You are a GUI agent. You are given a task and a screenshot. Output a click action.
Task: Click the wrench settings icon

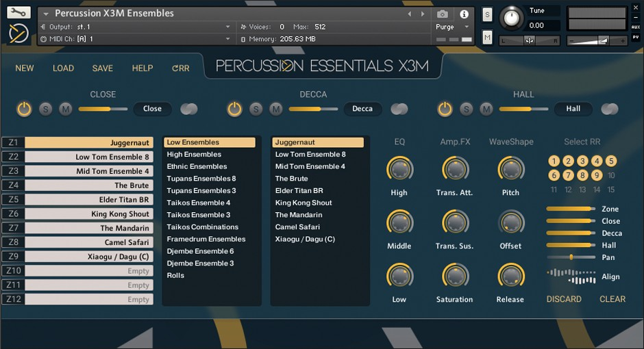click(x=18, y=12)
